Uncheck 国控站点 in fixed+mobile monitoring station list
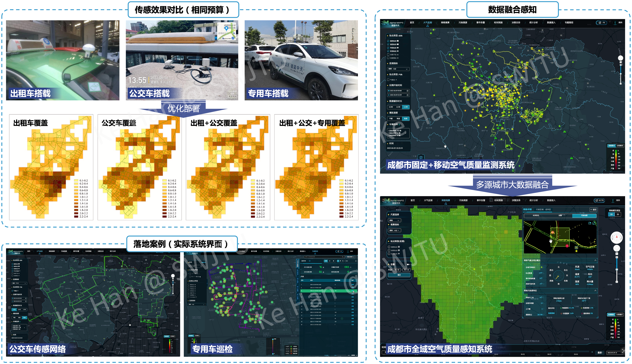The image size is (632, 364). pyautogui.click(x=388, y=41)
